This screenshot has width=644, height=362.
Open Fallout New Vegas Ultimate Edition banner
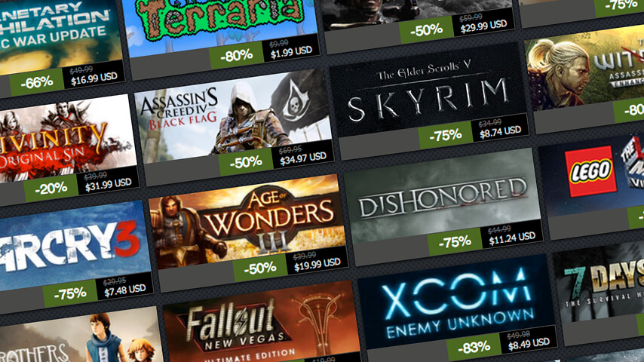point(262,324)
